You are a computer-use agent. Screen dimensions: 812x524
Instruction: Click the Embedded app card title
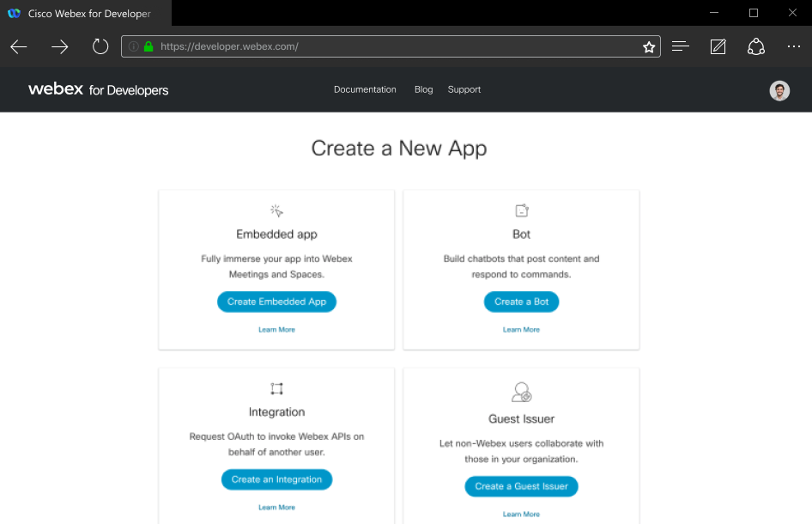(276, 235)
